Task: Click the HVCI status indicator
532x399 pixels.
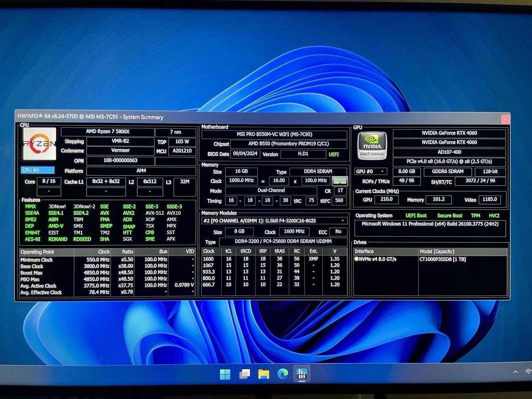Action: (x=494, y=215)
